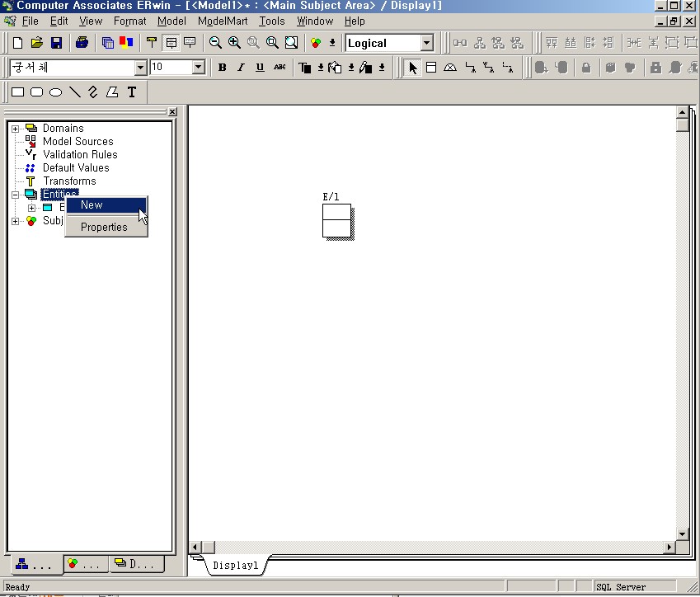Viewport: 700px width, 597px height.
Task: Open the Logical model type dropdown
Action: click(x=427, y=43)
